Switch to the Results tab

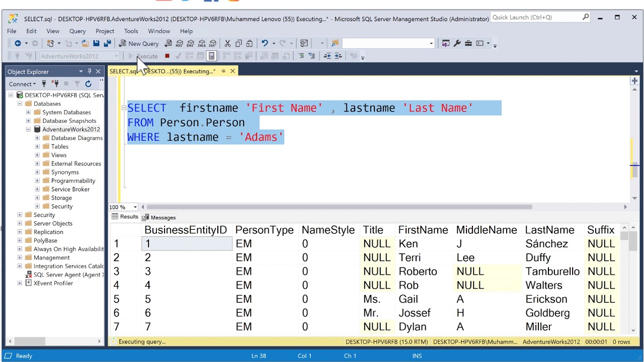tap(125, 217)
